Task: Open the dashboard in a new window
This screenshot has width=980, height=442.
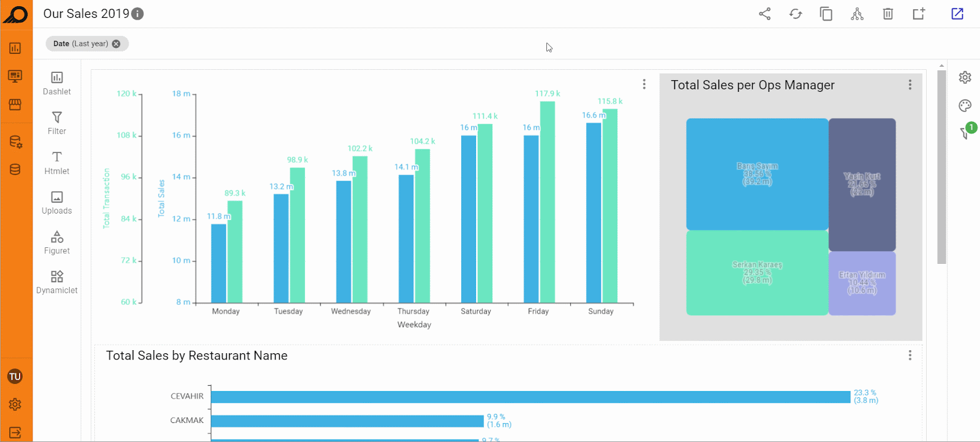Action: tap(957, 14)
